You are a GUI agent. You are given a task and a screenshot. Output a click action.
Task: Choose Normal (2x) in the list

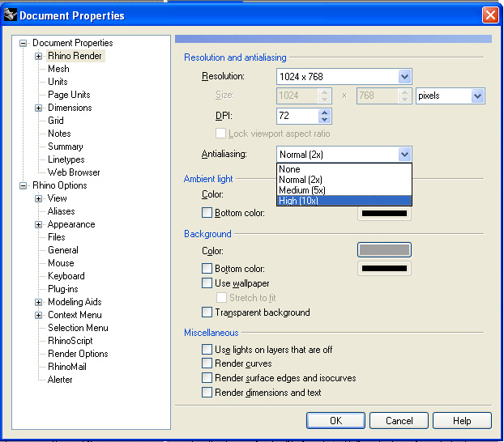tap(344, 180)
